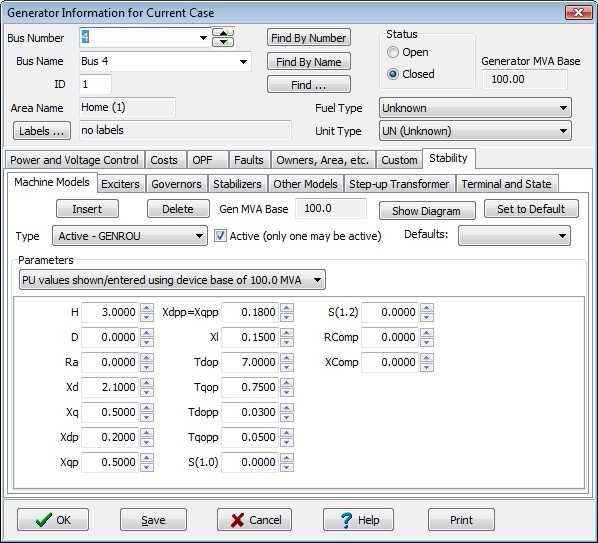The image size is (598, 543).
Task: Open the Governors tab
Action: tap(177, 184)
